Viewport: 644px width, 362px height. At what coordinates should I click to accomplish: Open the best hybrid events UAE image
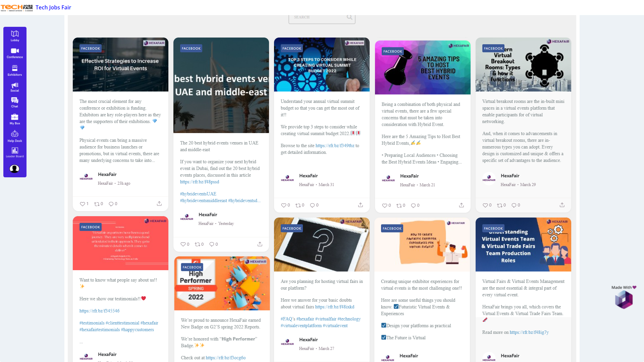221,85
